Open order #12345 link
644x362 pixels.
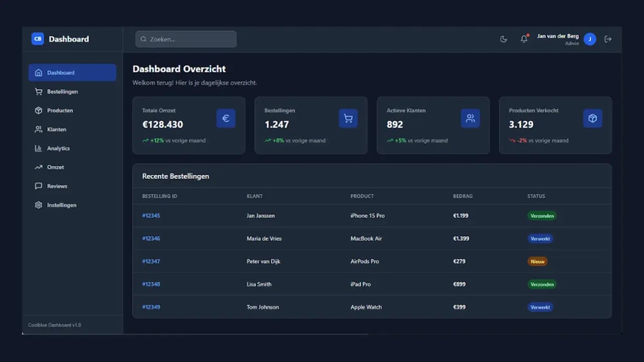pyautogui.click(x=151, y=216)
